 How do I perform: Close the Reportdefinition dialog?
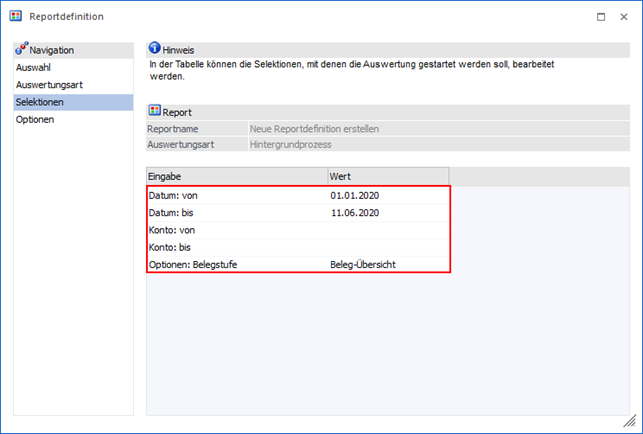pyautogui.click(x=625, y=17)
